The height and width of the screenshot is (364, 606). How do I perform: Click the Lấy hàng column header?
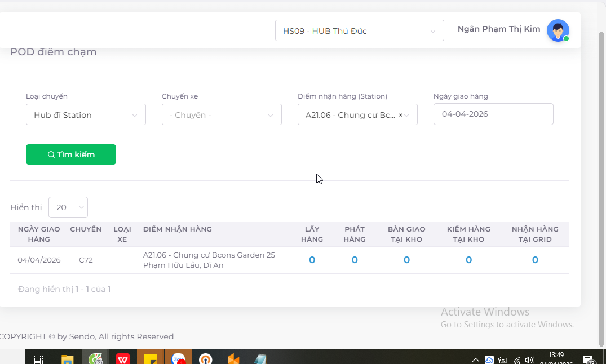pos(312,234)
